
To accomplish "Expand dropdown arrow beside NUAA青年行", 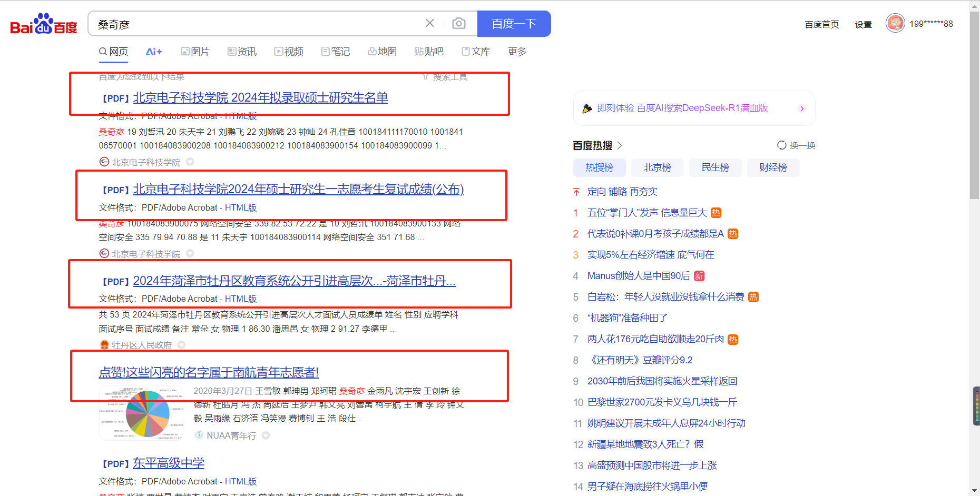I will pos(266,435).
